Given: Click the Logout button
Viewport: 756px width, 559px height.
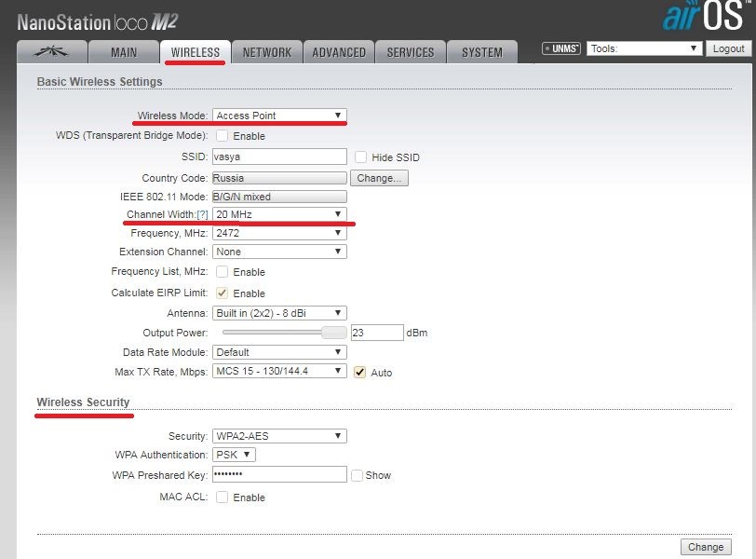Looking at the screenshot, I should tap(727, 48).
